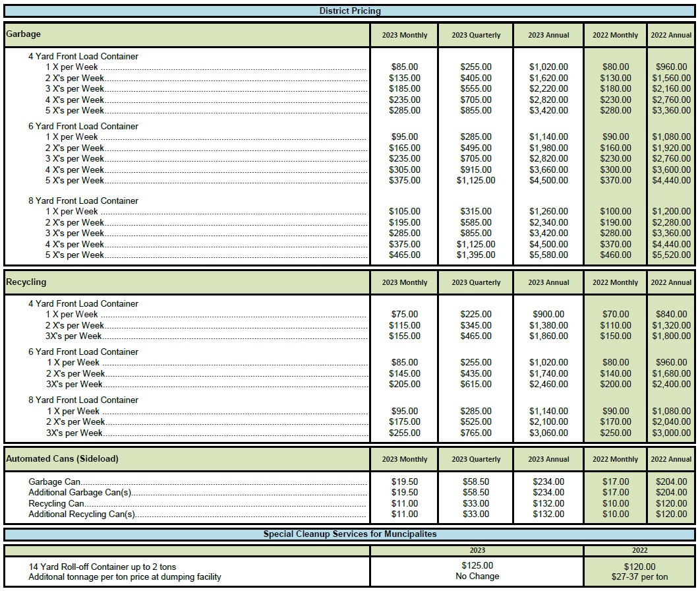Click the $195.00 monthly value
This screenshot has height=591, width=700.
pos(405,222)
